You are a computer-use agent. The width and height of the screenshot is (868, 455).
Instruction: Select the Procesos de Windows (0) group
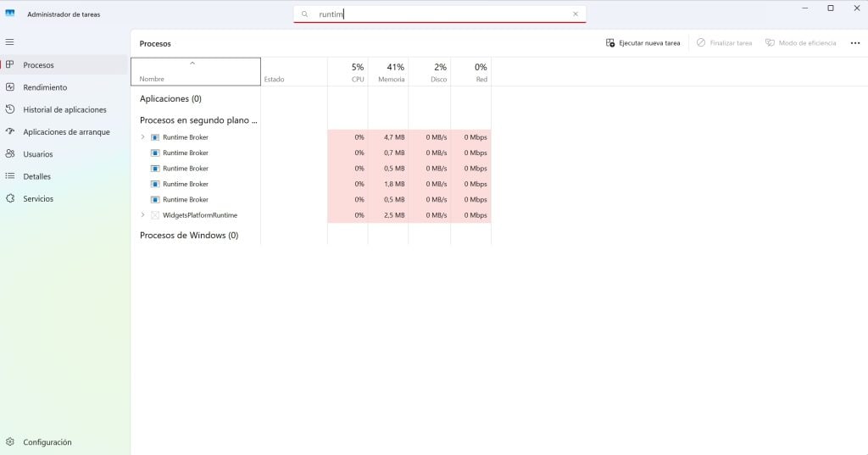[189, 236]
